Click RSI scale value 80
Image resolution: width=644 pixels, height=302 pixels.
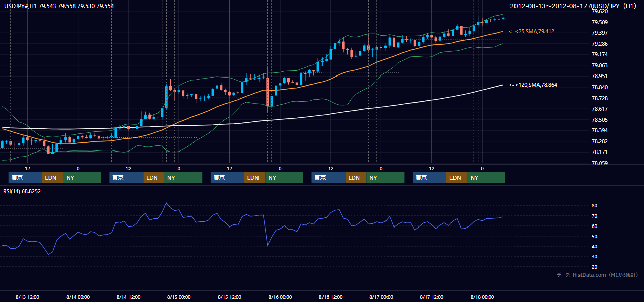[595, 206]
